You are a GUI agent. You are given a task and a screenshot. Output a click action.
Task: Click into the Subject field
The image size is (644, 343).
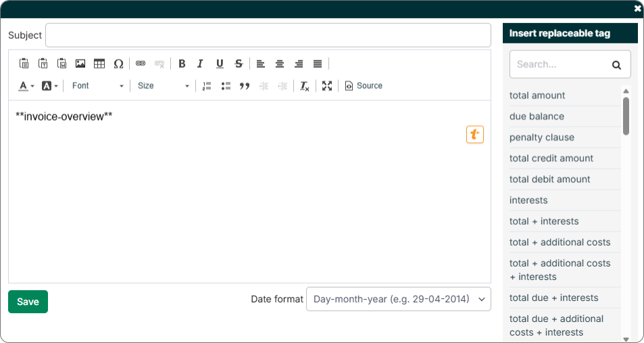[268, 35]
